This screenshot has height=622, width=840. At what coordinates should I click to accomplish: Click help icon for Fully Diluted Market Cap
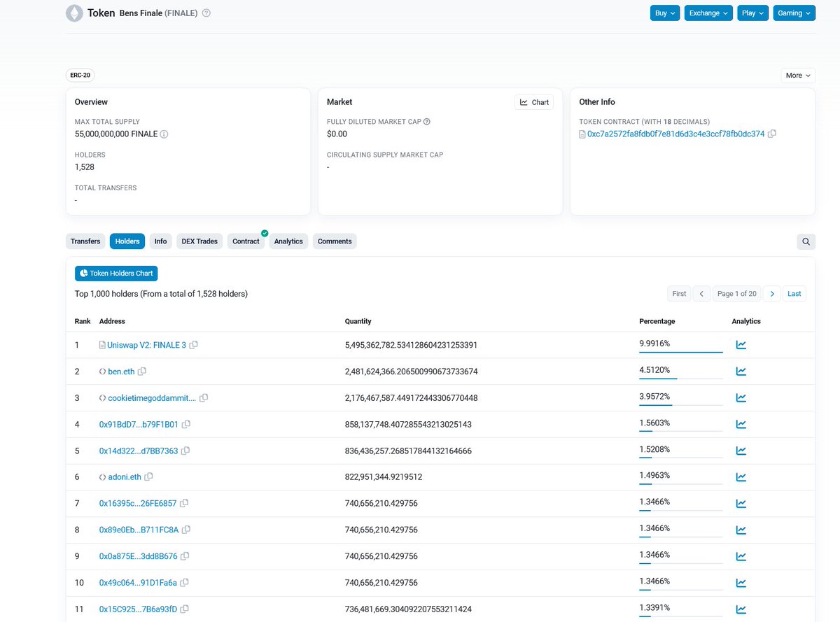(x=427, y=122)
